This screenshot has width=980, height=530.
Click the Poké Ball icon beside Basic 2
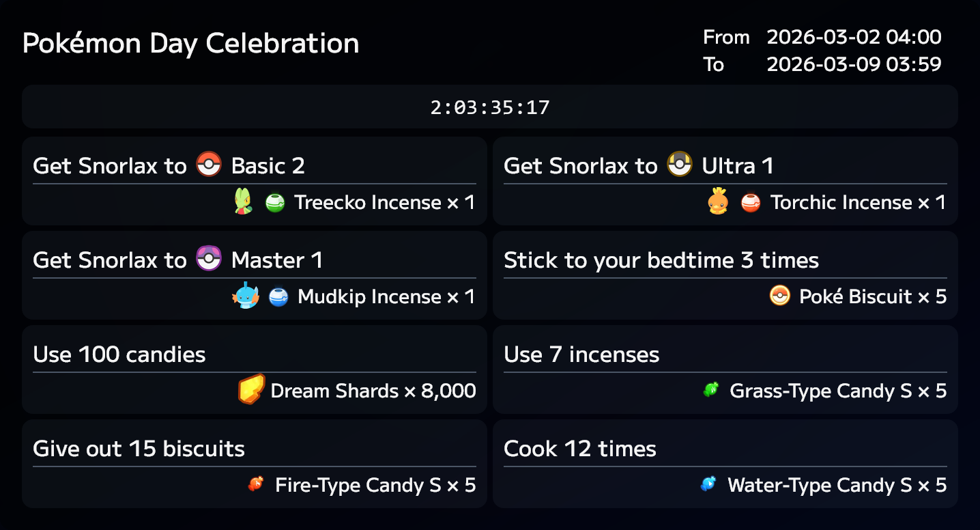pos(209,165)
